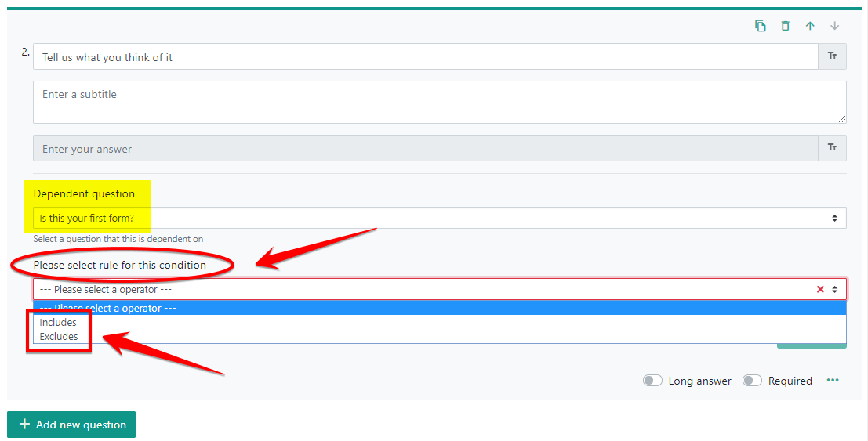Open text formatting icon beside question title

tap(832, 56)
